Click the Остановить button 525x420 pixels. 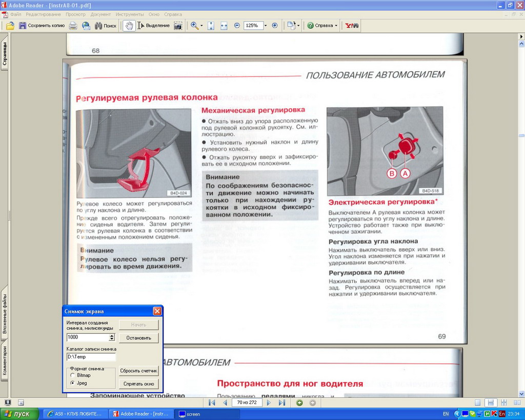tap(138, 338)
